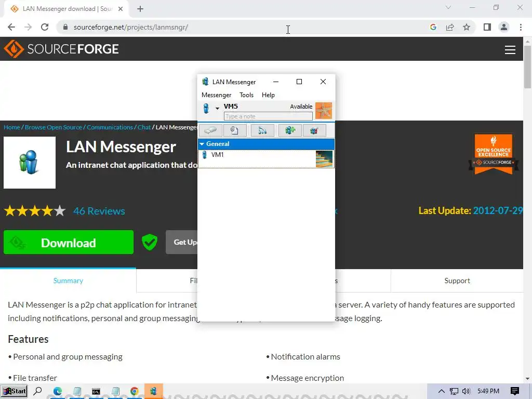
Task: Click the star rating display
Action: click(x=35, y=211)
